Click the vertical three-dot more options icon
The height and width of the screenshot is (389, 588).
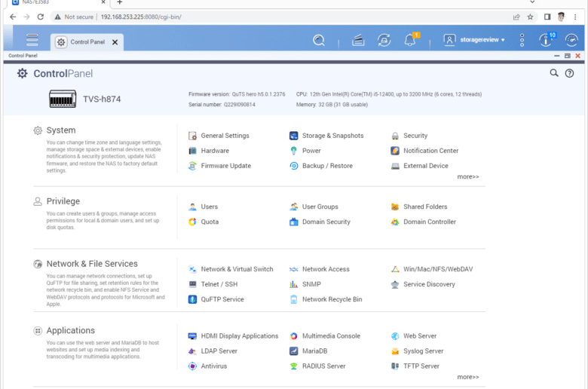(x=522, y=40)
